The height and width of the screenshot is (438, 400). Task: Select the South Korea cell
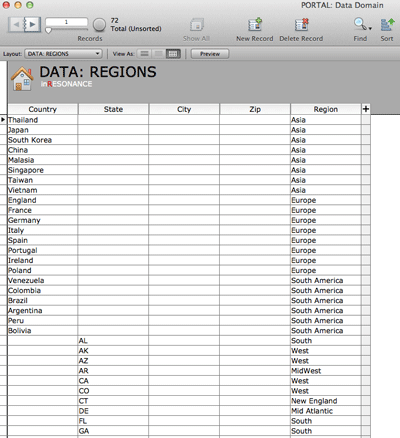tap(43, 140)
